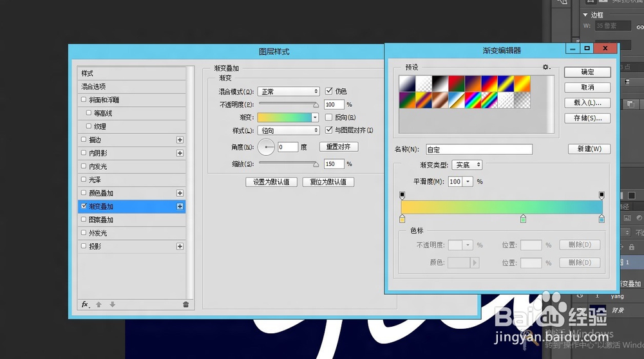Enable the Inner Glow (内发光) checkbox
Image resolution: width=644 pixels, height=359 pixels.
[84, 166]
